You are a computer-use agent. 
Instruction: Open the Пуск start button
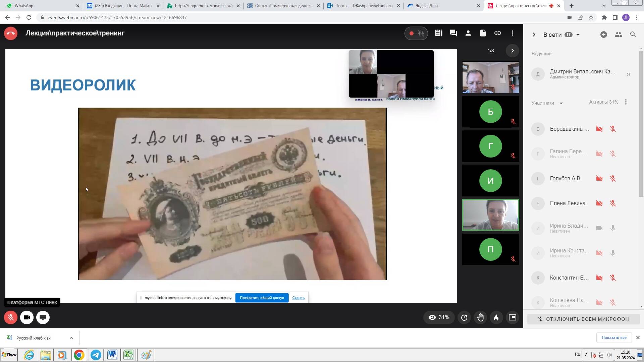pos(9,355)
